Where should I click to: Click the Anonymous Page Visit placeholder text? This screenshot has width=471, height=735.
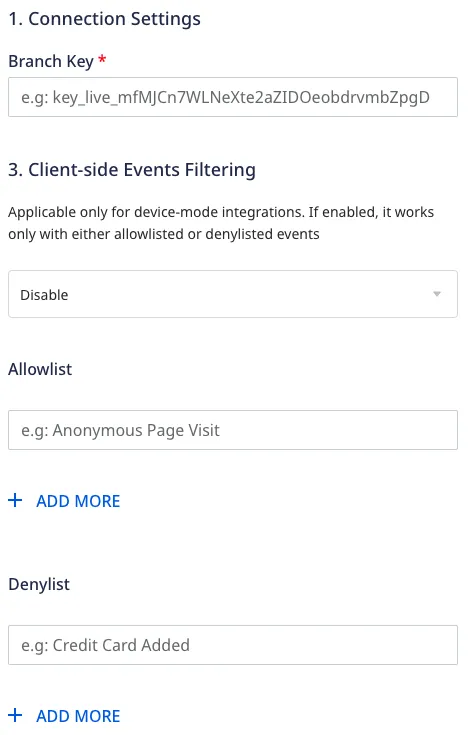120,430
